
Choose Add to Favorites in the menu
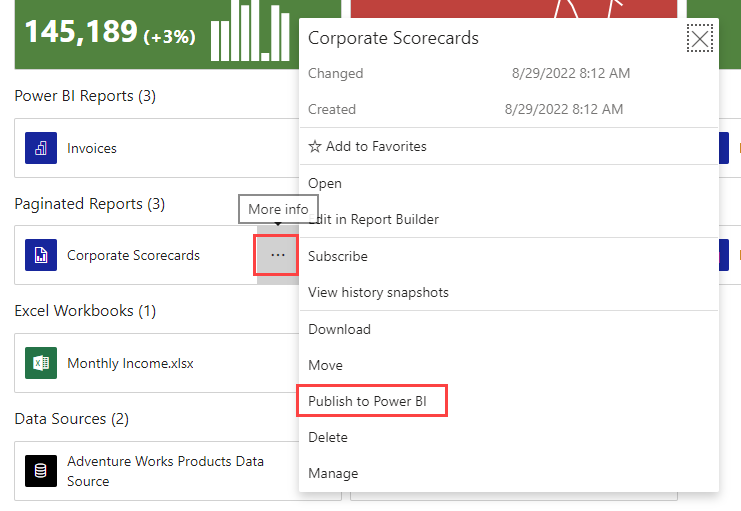(x=509, y=147)
